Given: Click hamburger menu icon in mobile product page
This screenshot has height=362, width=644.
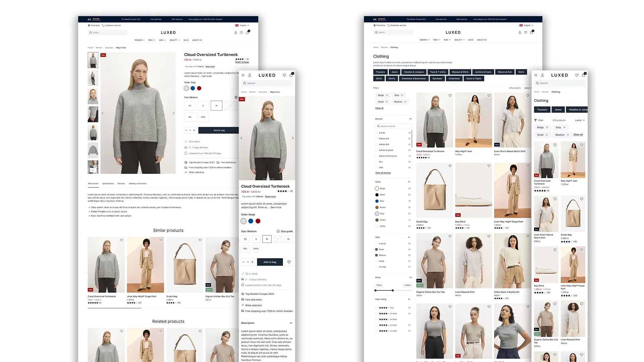Looking at the screenshot, I should (243, 75).
